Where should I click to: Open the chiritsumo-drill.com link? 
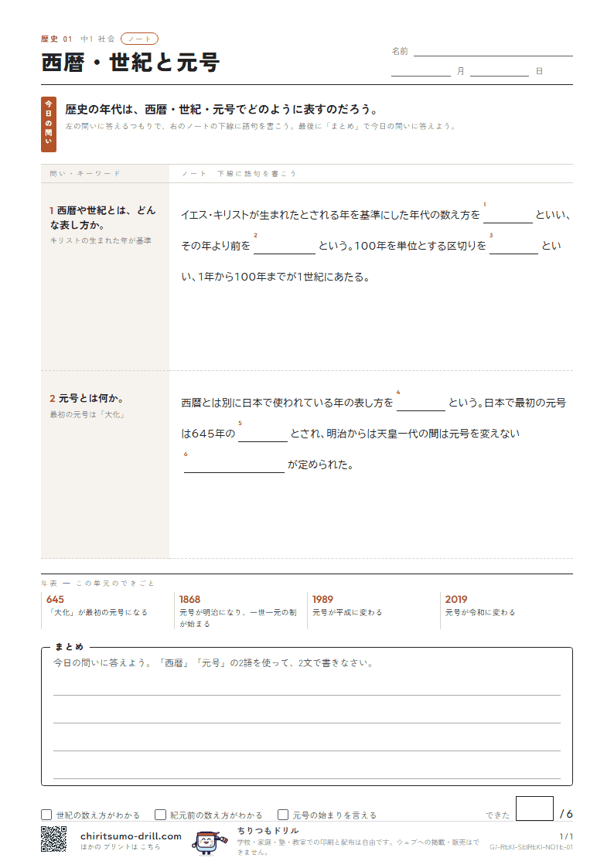coord(131,836)
